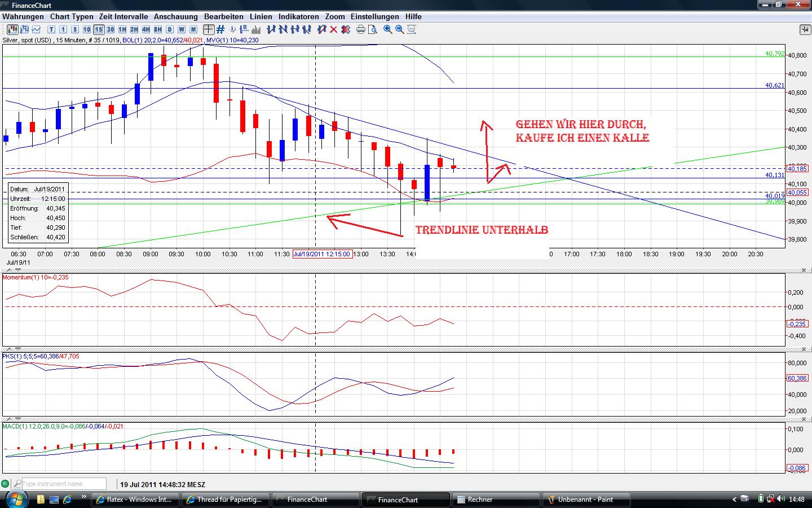Screen dimensions: 812x508
Task: Print the chart with the printer icon
Action: coord(361,29)
